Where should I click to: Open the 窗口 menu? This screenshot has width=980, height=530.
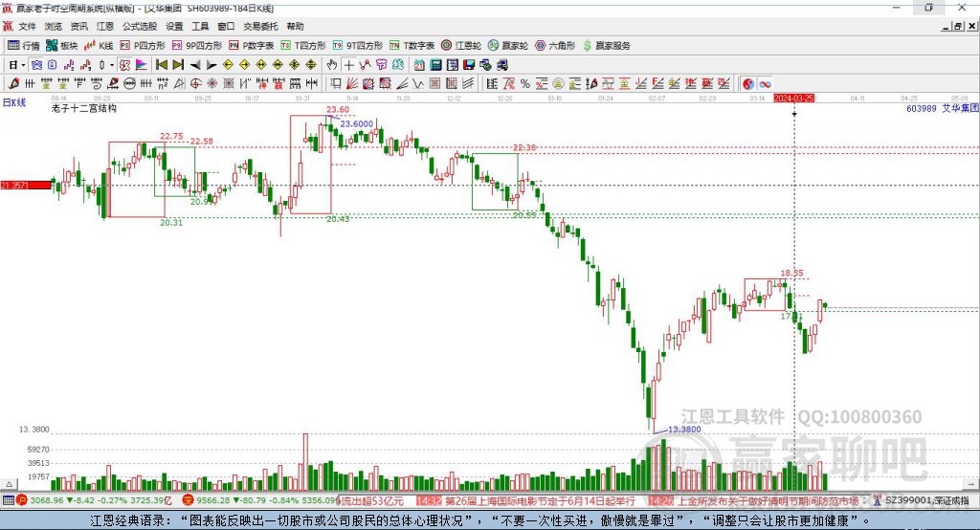coord(226,26)
